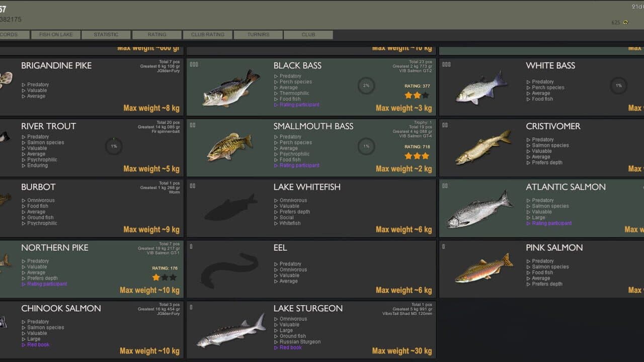Click the Pink Salmon fish picture
The image size is (644, 362).
pos(484,268)
